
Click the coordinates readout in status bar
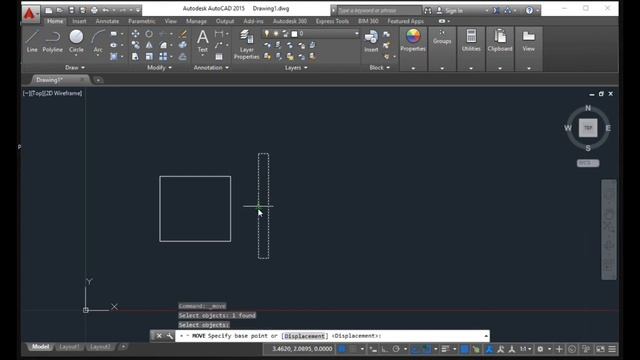click(x=302, y=349)
